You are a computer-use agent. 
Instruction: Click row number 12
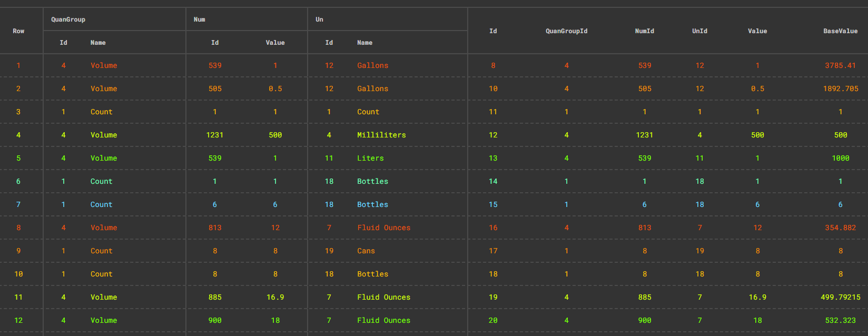[x=18, y=320]
